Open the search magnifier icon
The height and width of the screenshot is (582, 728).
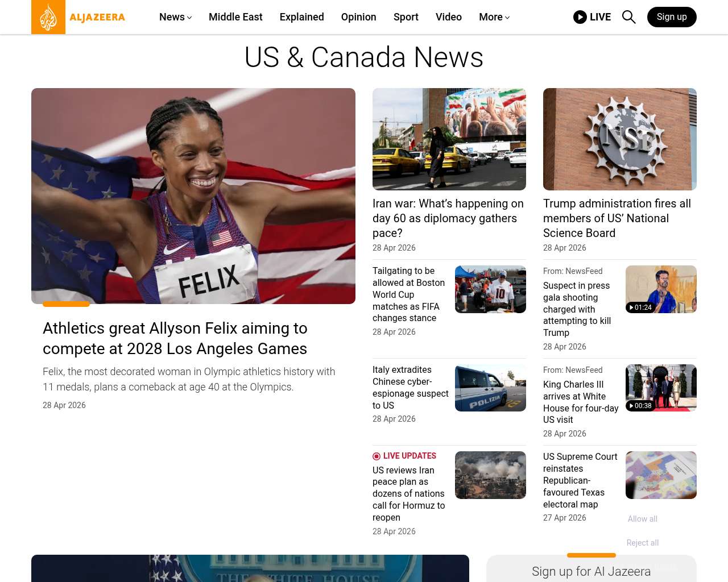tap(628, 17)
